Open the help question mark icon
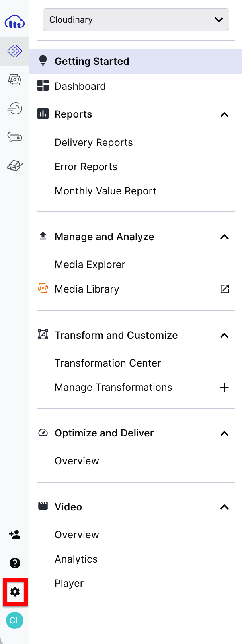Screen dimensions: 242x644 (15, 563)
